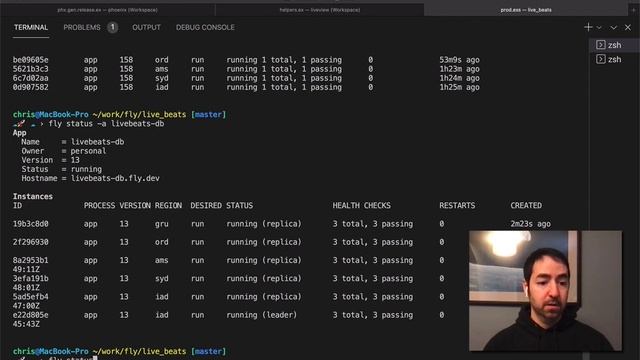Click instance ID e22d805e
640x360 pixels.
coord(31,315)
